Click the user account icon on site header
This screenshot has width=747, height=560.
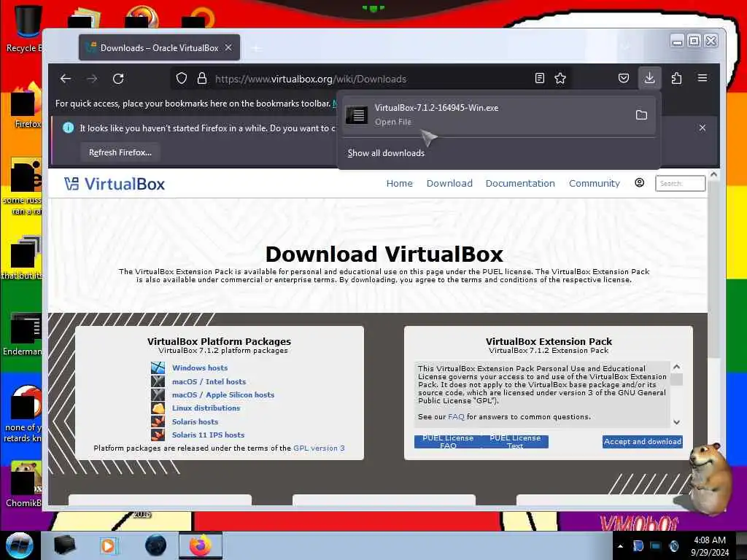pos(639,183)
